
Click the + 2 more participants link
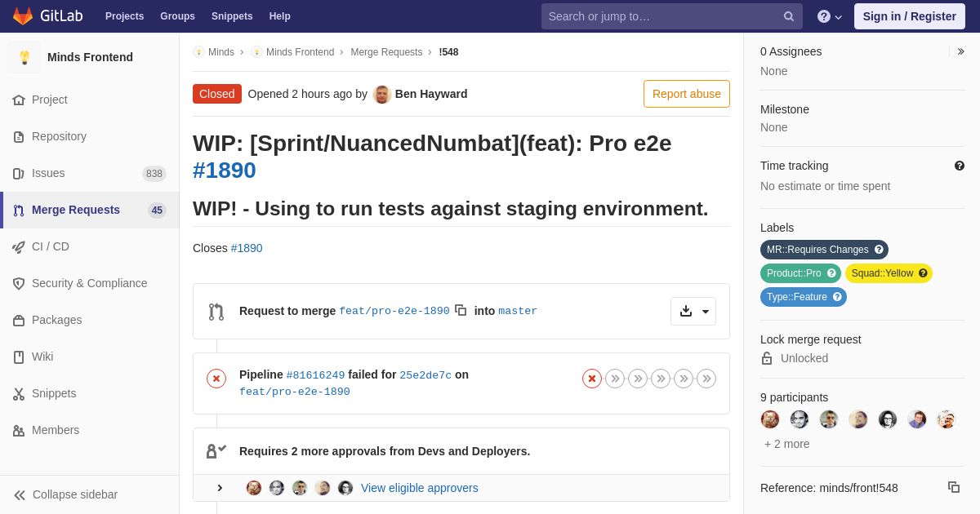[787, 444]
